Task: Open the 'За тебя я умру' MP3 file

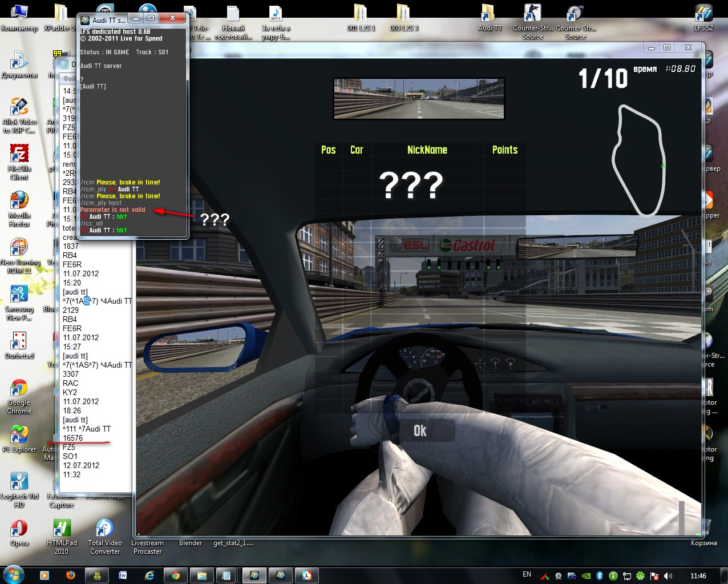Action: (276, 22)
